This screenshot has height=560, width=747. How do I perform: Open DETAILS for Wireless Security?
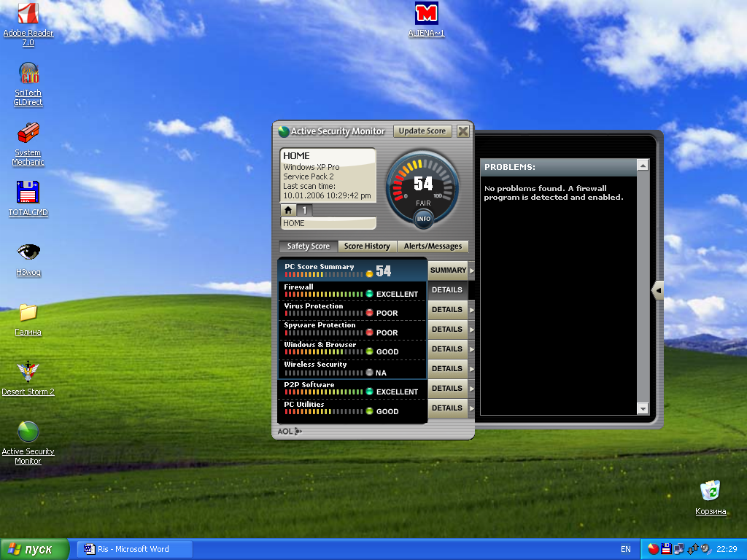coord(447,368)
